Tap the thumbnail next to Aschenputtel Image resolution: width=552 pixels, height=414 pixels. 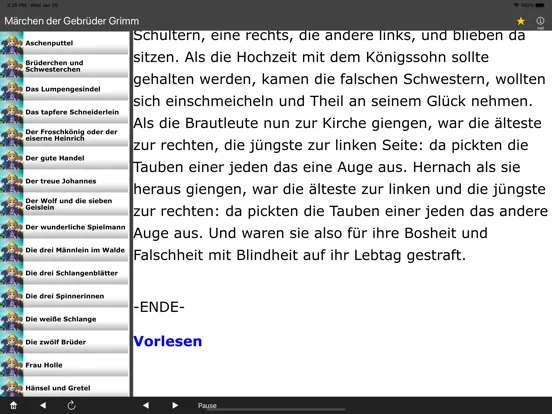click(x=12, y=43)
